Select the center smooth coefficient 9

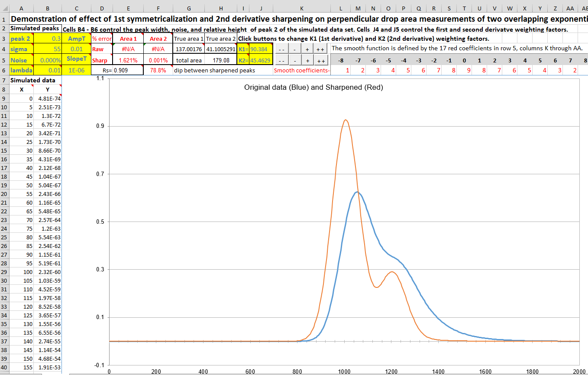pyautogui.click(x=464, y=70)
